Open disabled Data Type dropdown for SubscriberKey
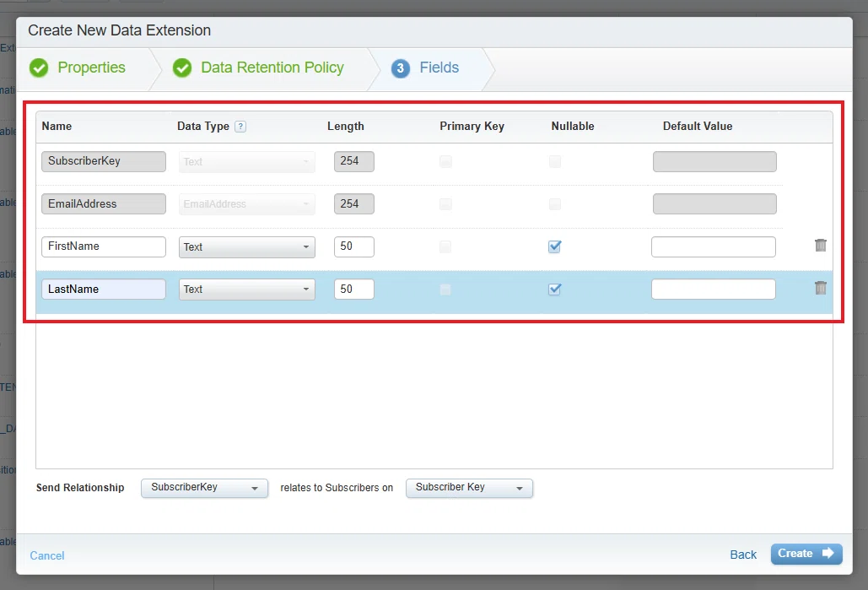The width and height of the screenshot is (868, 590). tap(247, 162)
